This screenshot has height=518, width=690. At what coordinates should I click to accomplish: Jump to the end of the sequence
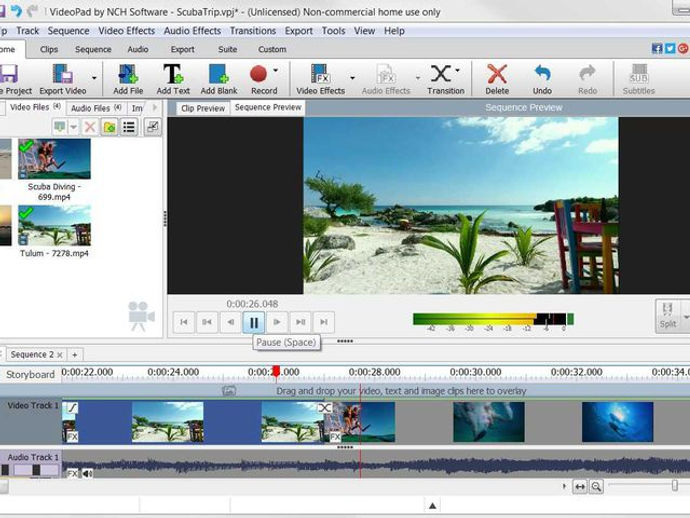pos(323,322)
